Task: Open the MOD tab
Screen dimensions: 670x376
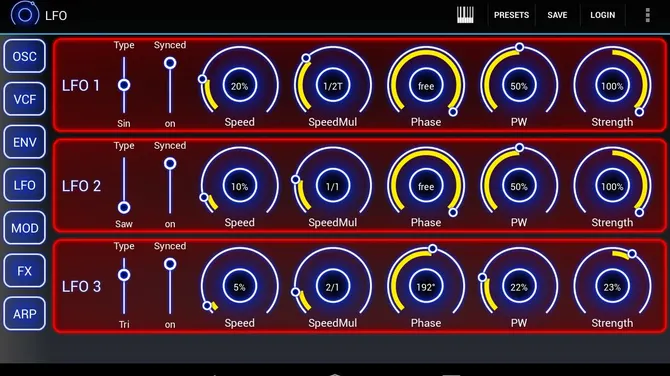Action: [24, 228]
